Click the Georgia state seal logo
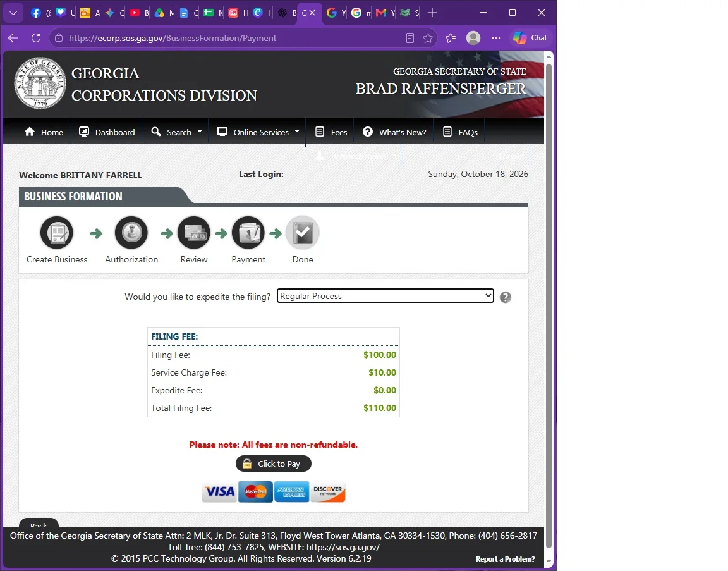728x571 pixels. tap(40, 83)
